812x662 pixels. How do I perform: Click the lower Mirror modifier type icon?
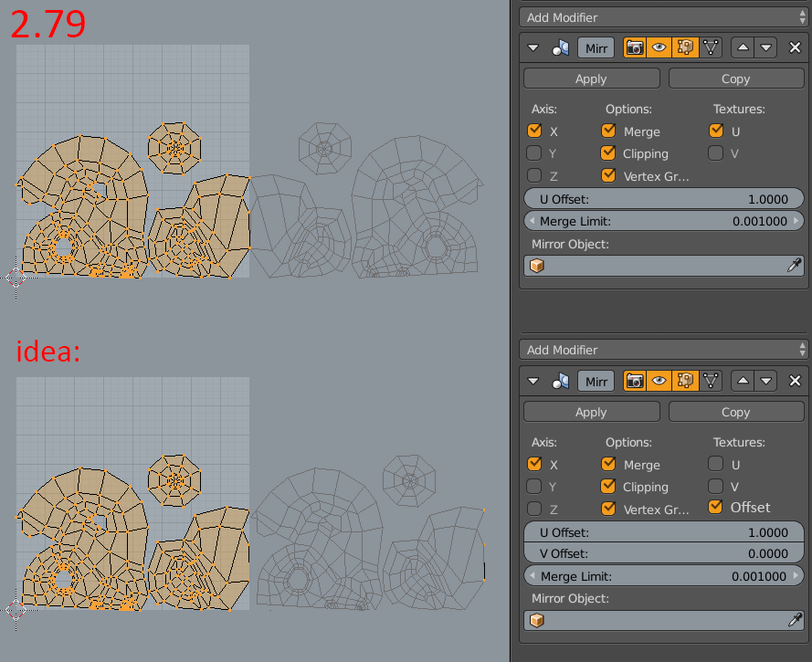coord(560,382)
